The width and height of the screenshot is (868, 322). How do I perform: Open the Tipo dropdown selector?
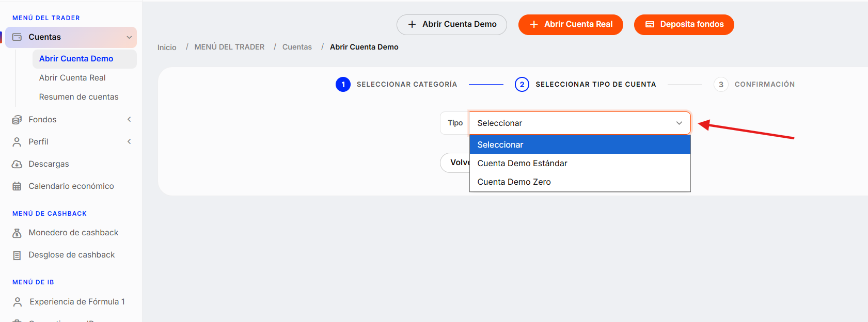coord(579,123)
